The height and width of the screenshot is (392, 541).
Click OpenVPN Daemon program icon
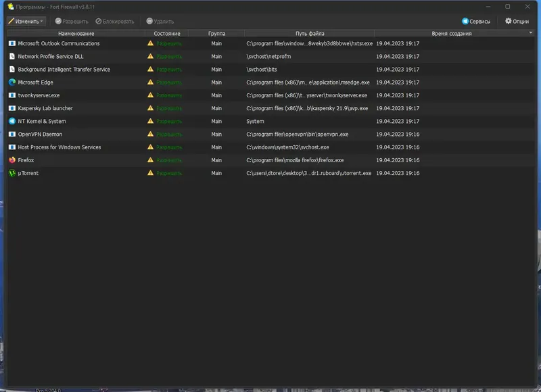click(x=12, y=134)
